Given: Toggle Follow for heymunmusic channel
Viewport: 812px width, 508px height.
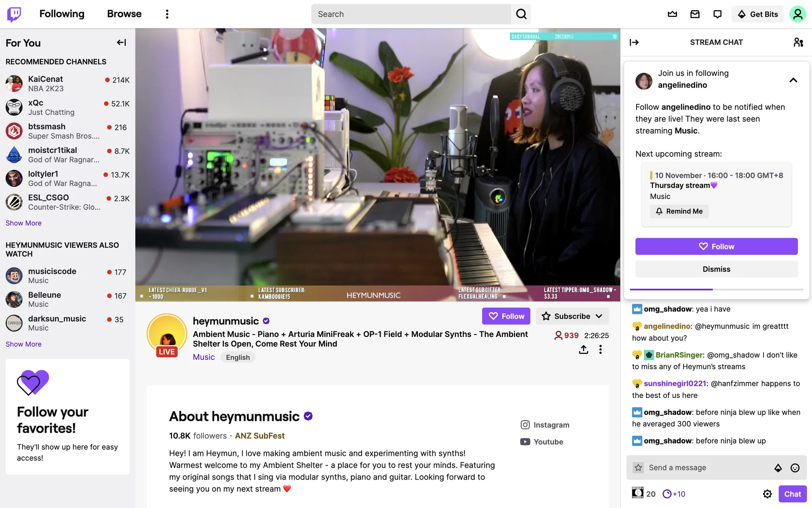Looking at the screenshot, I should pos(506,316).
